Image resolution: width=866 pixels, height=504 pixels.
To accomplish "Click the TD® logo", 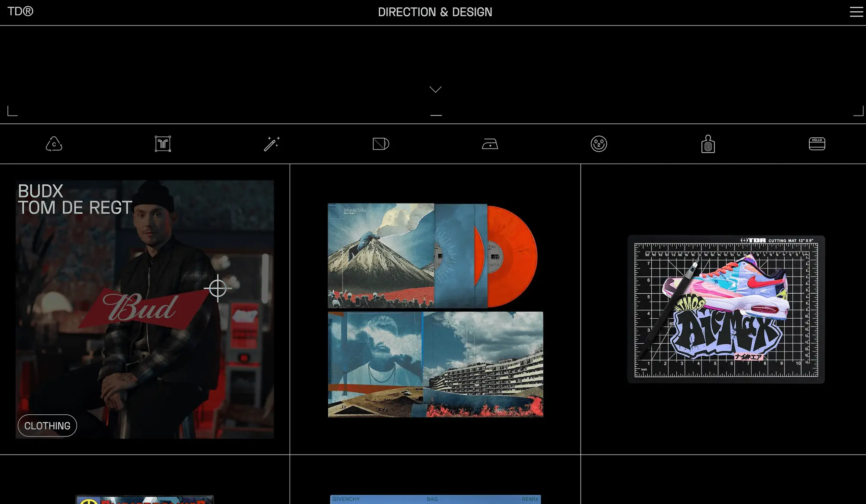I will [20, 11].
